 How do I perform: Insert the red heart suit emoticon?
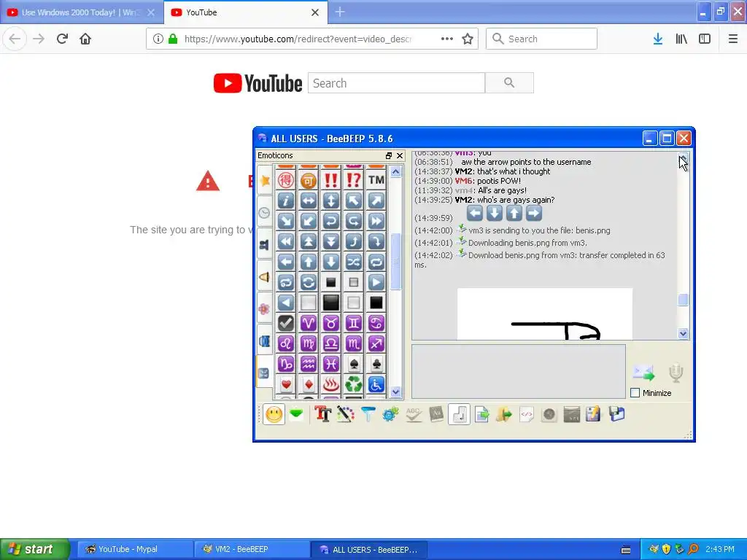click(x=286, y=384)
